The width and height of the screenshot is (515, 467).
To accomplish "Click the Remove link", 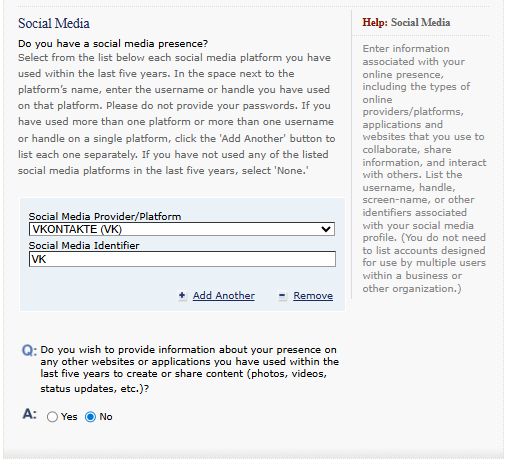I will (313, 296).
